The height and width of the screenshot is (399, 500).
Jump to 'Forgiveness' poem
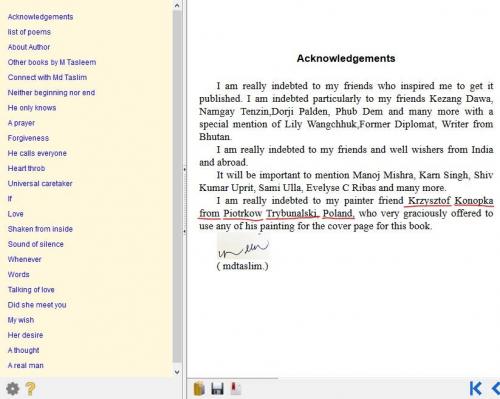28,138
